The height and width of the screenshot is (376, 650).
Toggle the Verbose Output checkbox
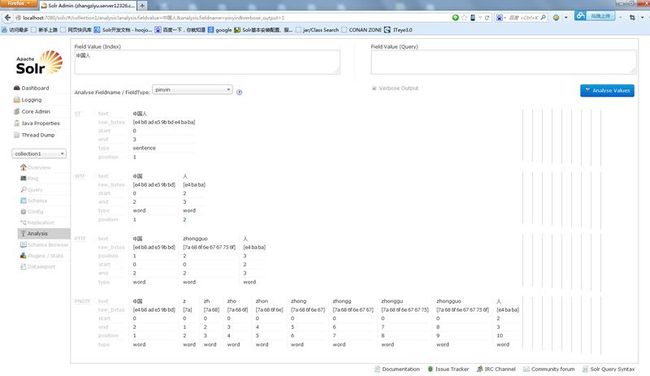point(374,88)
